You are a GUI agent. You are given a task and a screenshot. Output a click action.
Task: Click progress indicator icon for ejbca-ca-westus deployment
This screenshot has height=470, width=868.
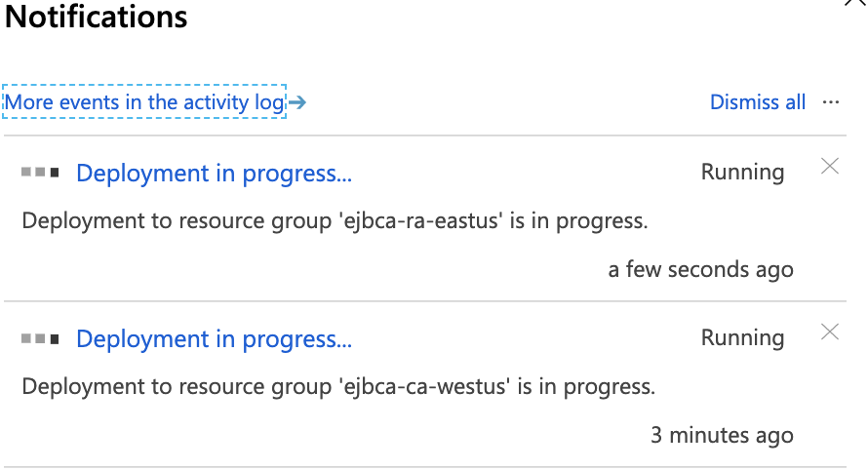click(40, 338)
